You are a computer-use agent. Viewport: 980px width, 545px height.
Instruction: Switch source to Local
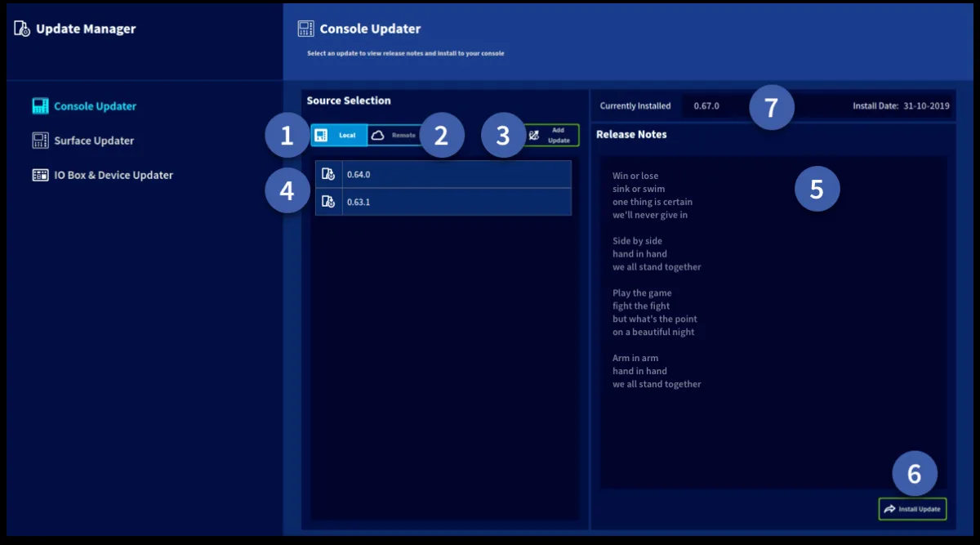click(x=339, y=135)
